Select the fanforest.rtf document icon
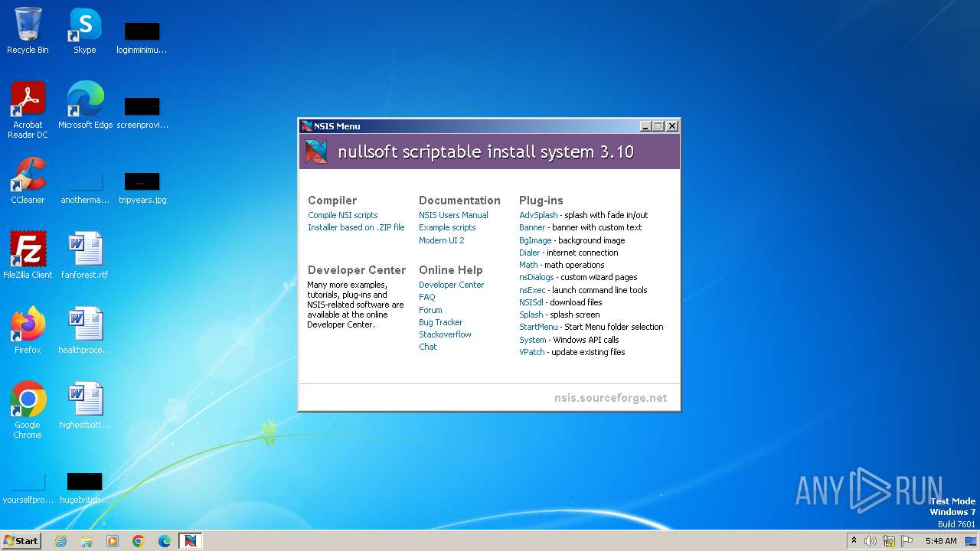The height and width of the screenshot is (551, 980). click(x=85, y=256)
